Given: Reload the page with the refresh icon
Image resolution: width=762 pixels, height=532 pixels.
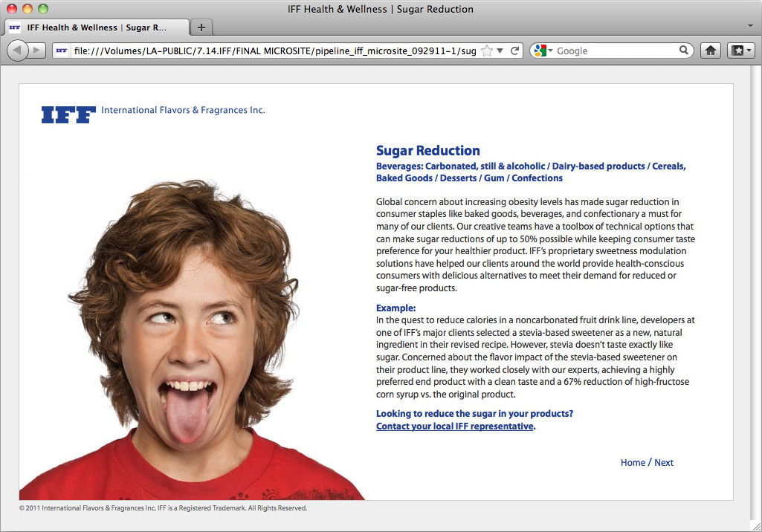Looking at the screenshot, I should 514,51.
